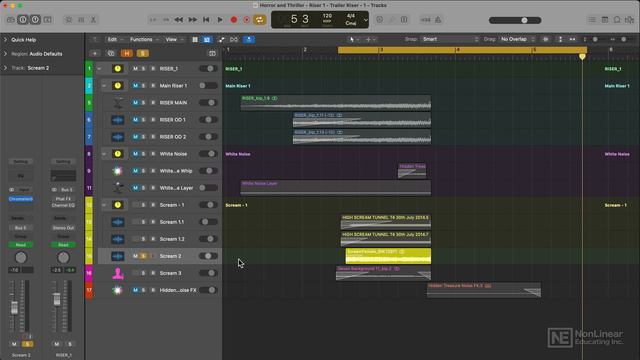Go to beginning with the transport button
The width and height of the screenshot is (640, 360).
[206, 20]
